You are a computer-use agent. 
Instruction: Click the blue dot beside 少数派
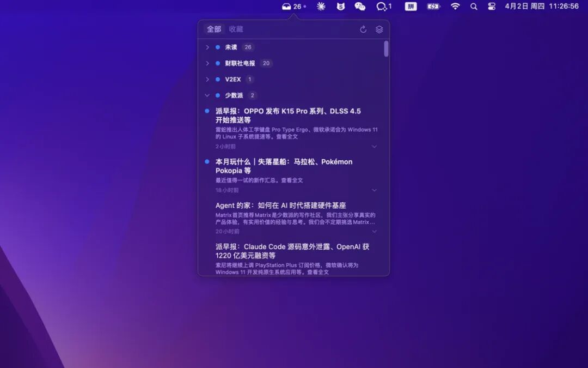tap(217, 95)
